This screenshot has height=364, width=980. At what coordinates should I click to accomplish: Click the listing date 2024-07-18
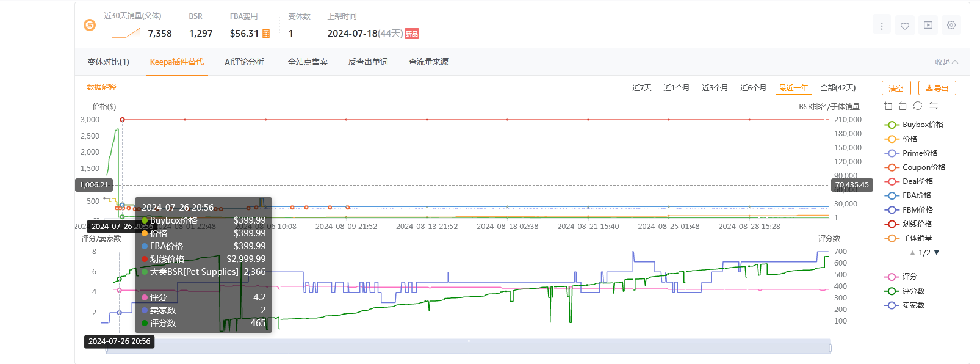tap(353, 34)
